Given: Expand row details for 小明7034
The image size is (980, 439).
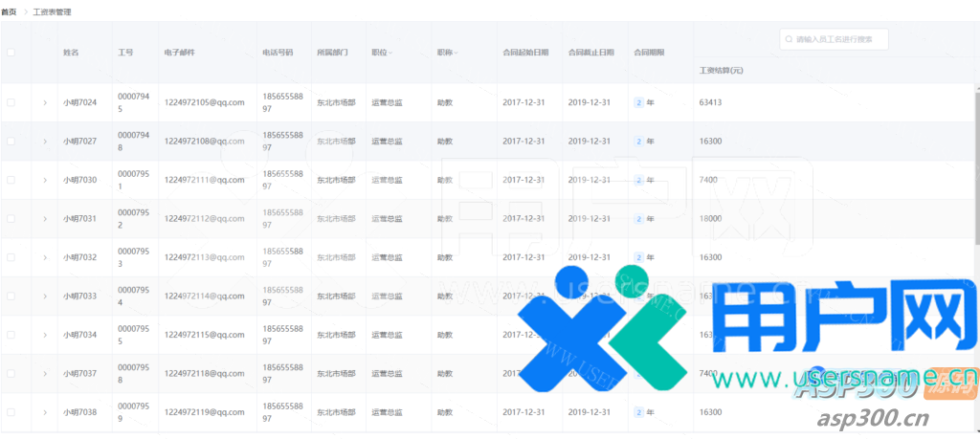Looking at the screenshot, I should coord(44,335).
